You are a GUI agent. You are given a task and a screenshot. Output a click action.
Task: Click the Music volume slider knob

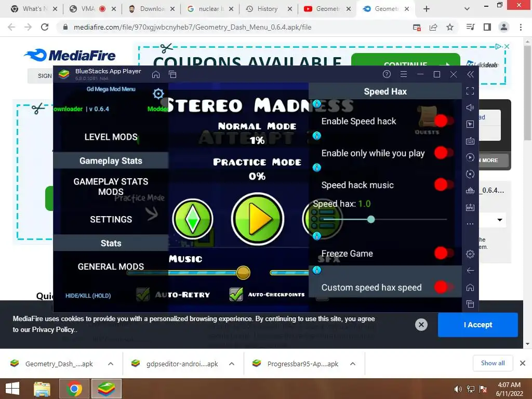tap(243, 272)
